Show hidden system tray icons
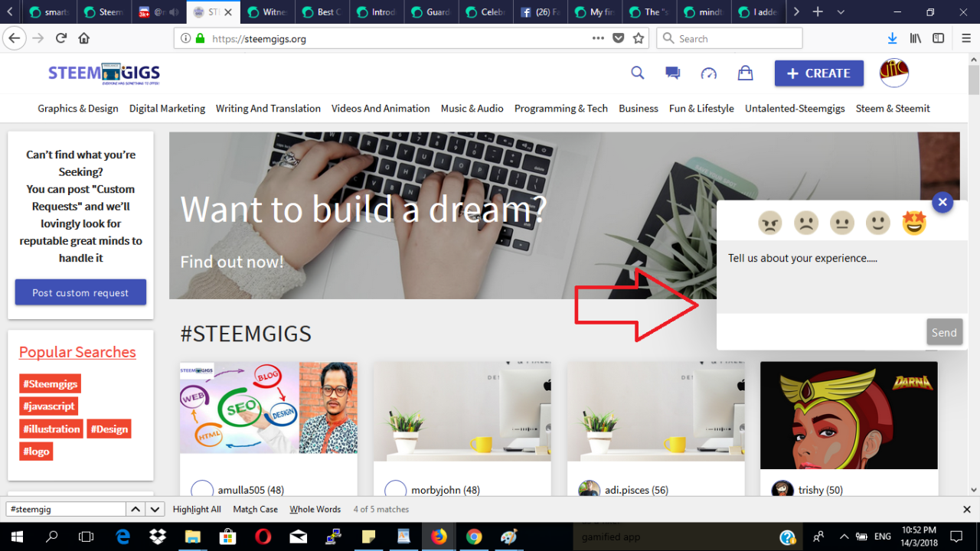This screenshot has height=551, width=980. coord(844,536)
